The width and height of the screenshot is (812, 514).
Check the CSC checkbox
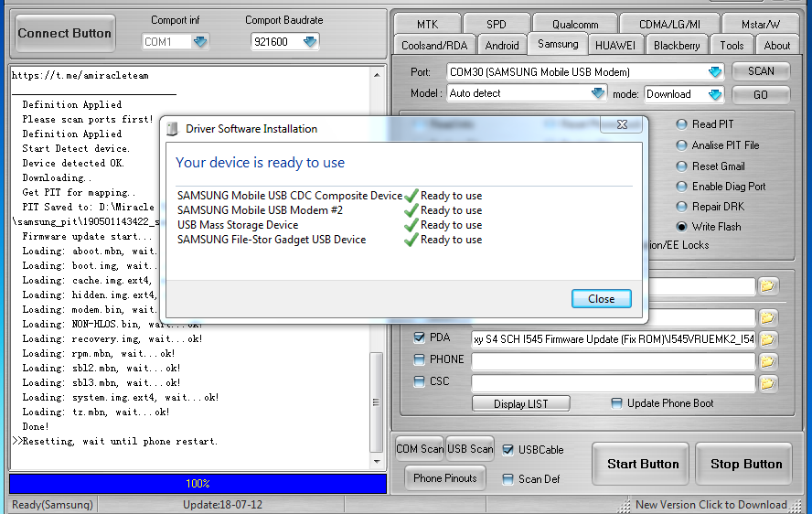click(420, 381)
